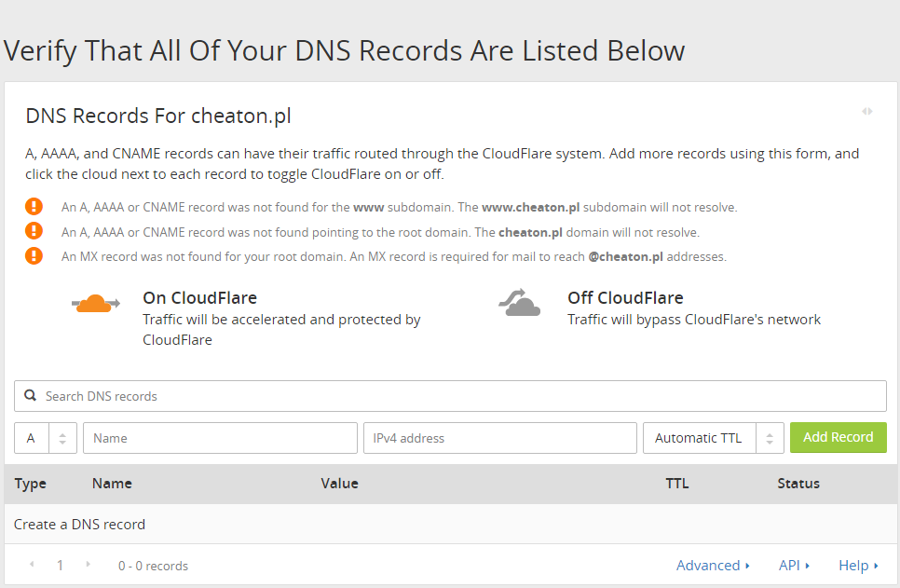Click the Search DNS records box
This screenshot has height=588, width=900.
click(457, 396)
